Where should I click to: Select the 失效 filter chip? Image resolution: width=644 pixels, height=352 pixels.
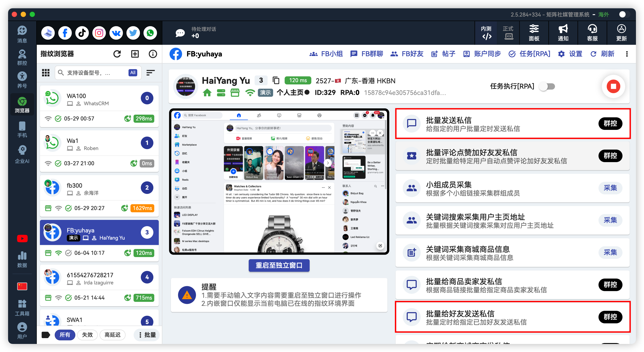[87, 335]
